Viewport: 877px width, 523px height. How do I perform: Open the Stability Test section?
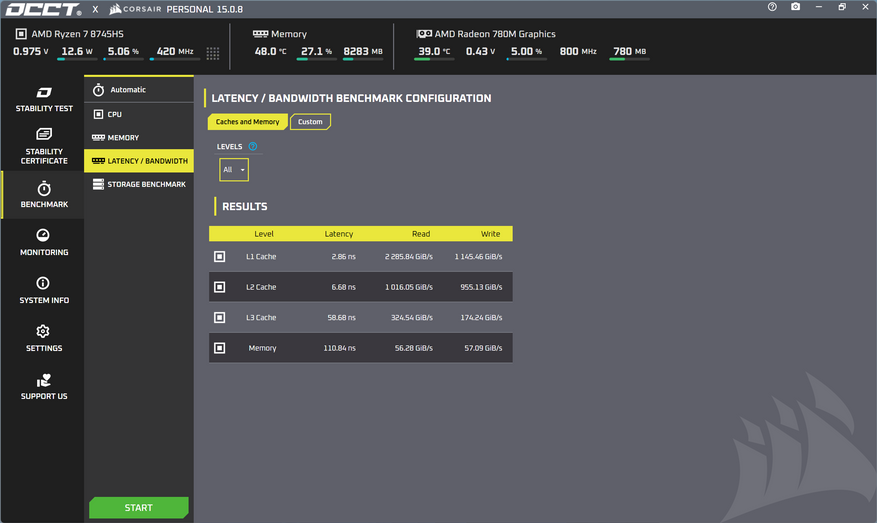pyautogui.click(x=44, y=100)
